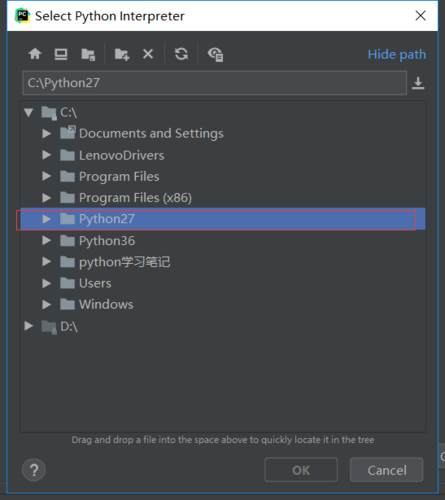Click folder icon beside Program Files (x86)
Screen dimensions: 445x500
click(x=67, y=198)
